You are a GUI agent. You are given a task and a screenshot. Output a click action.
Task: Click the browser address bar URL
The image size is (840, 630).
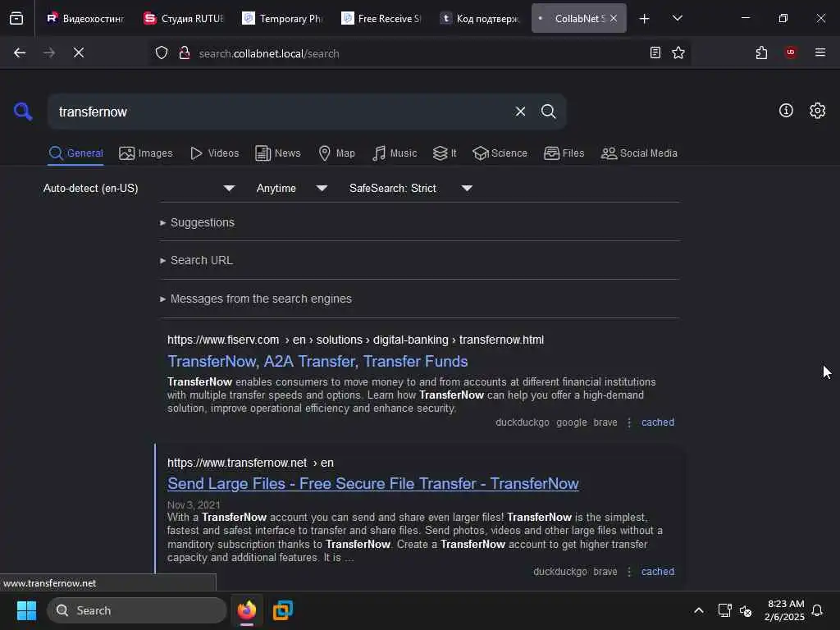click(x=269, y=53)
